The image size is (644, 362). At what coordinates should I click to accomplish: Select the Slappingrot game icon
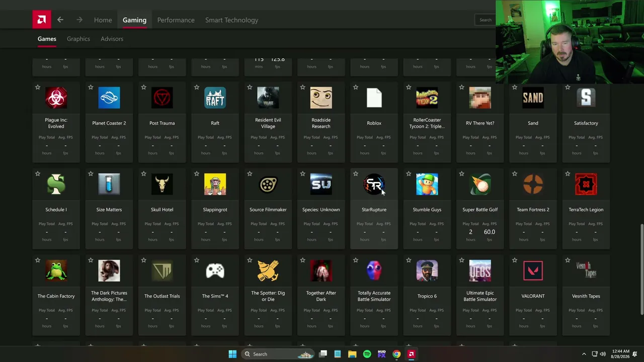click(x=215, y=184)
